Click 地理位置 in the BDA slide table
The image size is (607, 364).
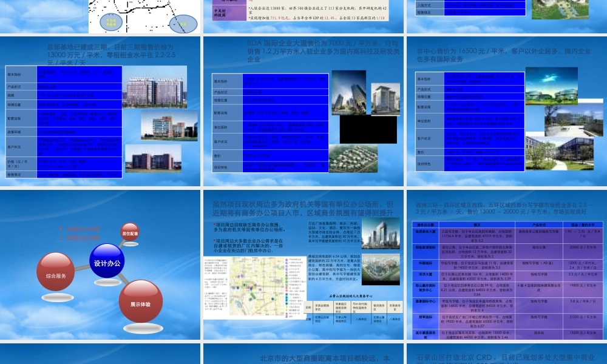coord(228,100)
